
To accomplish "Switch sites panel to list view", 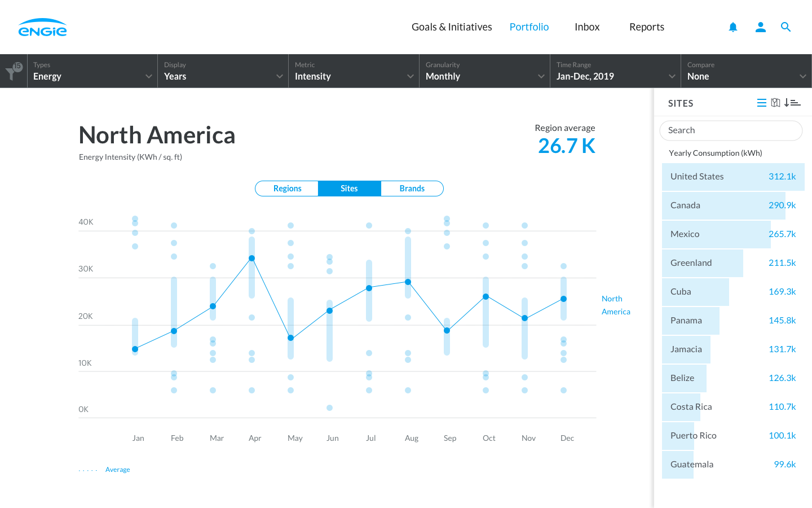I will 761,103.
